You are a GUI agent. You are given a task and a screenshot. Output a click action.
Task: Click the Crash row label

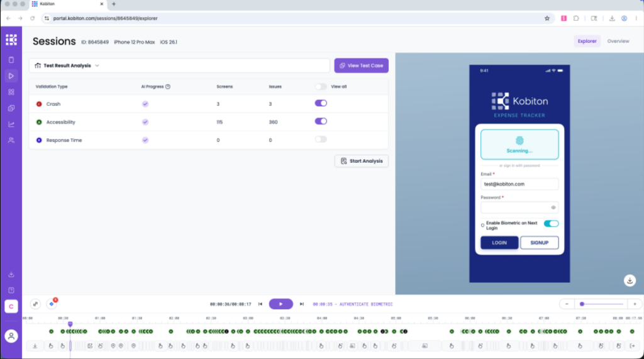53,104
